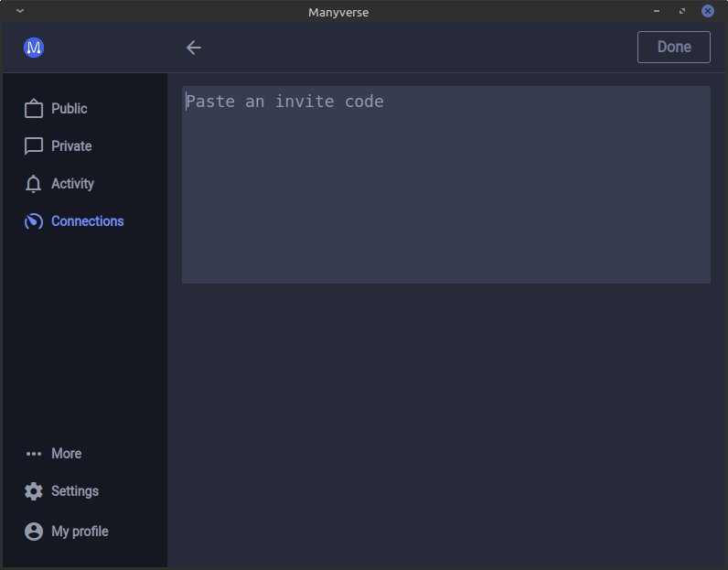728x570 pixels.
Task: Open the My profile text entry
Action: [x=80, y=532]
